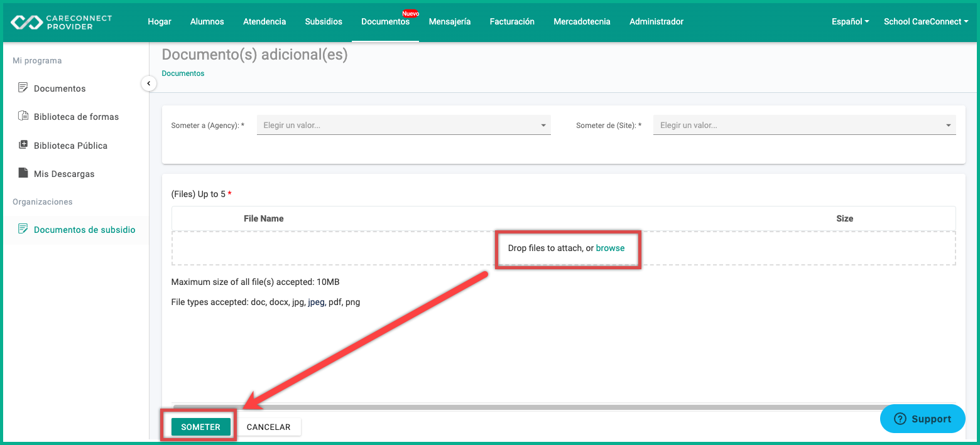The image size is (980, 445).
Task: Click the File types accepted text
Action: [266, 302]
